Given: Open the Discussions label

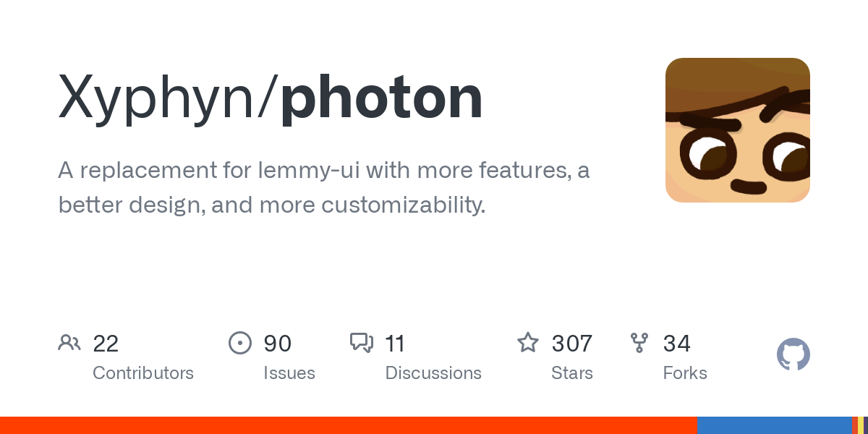Looking at the screenshot, I should pos(433,373).
